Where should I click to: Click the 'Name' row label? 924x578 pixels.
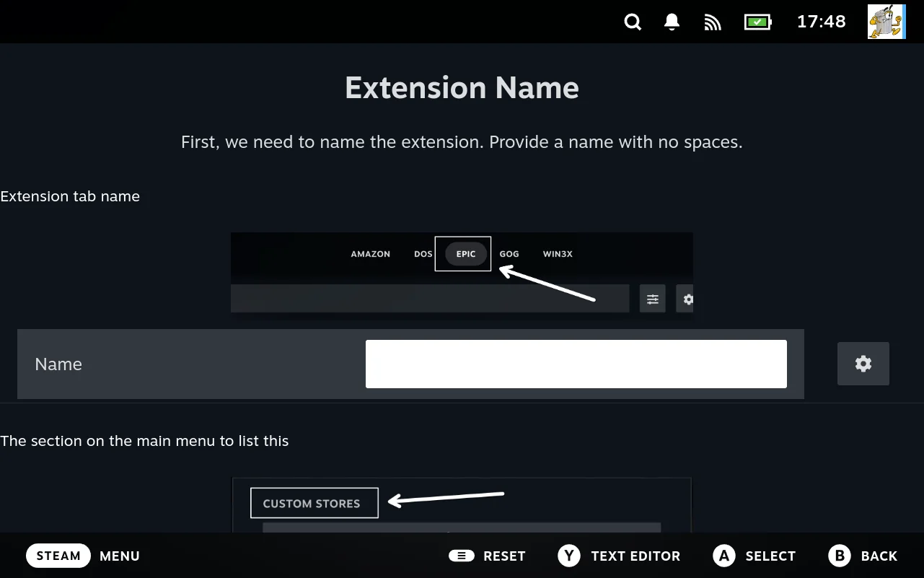click(x=58, y=364)
